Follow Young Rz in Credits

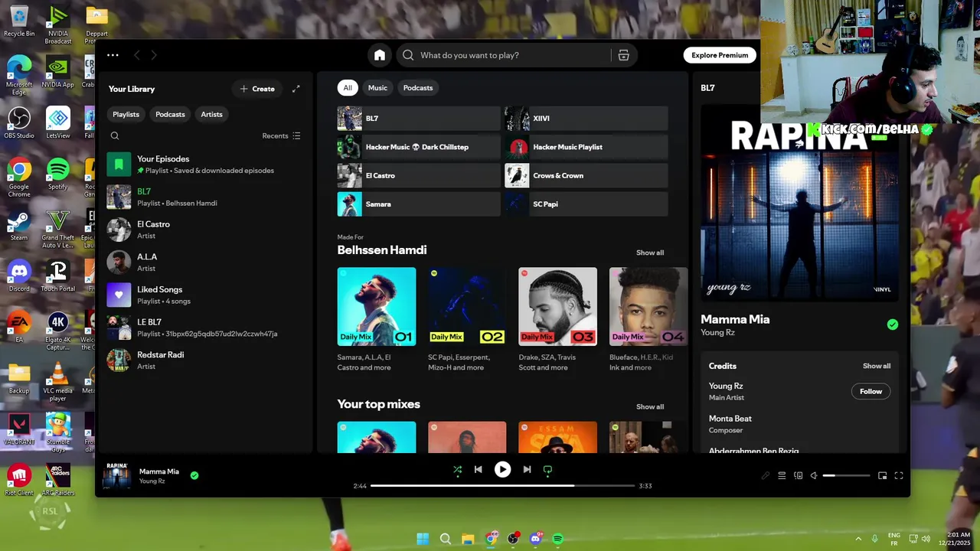pos(871,391)
